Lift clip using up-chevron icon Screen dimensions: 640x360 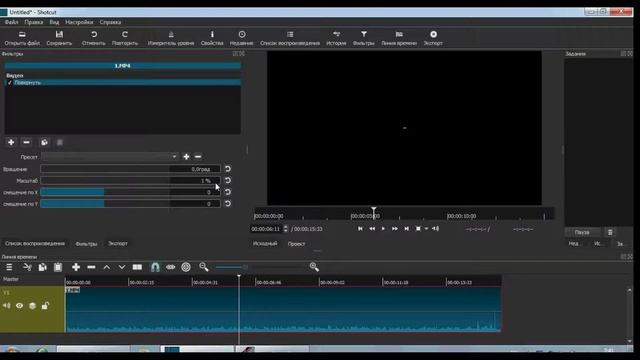click(107, 267)
